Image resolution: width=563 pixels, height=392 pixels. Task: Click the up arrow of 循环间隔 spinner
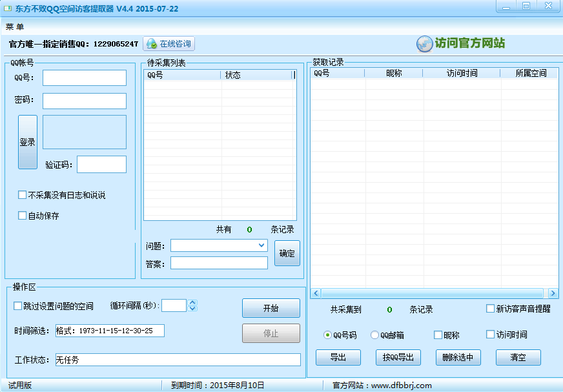(192, 302)
